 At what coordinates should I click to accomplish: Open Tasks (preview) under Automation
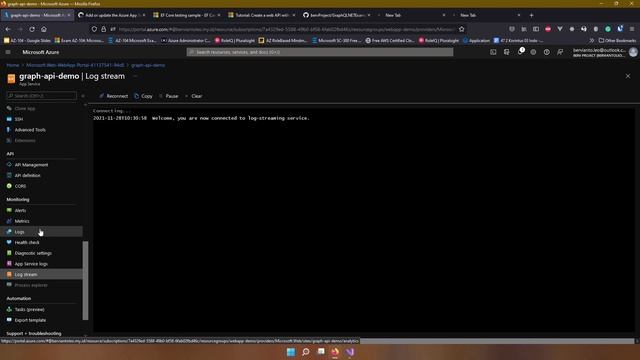29,309
